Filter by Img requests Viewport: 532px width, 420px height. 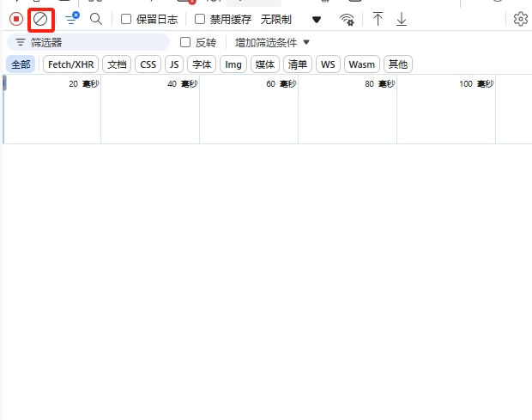(233, 64)
